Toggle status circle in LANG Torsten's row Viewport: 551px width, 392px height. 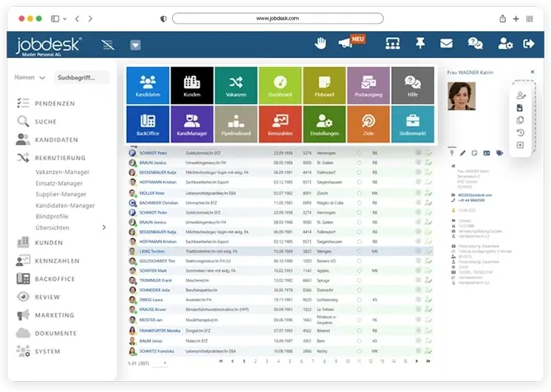tap(359, 250)
